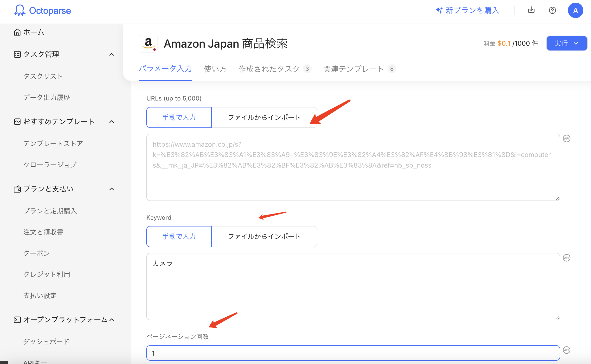Open 支払い設定 in sidebar
Viewport: 591px width, 364px height.
(40, 296)
